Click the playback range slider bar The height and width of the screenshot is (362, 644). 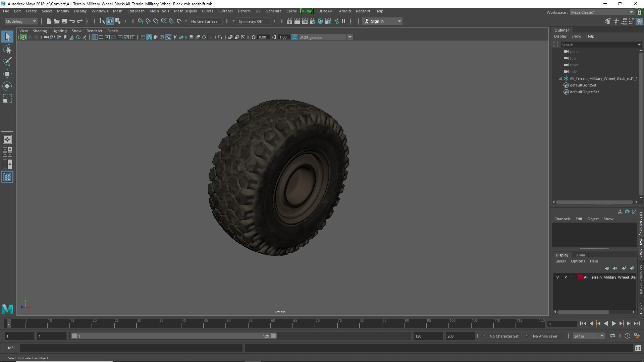(174, 336)
